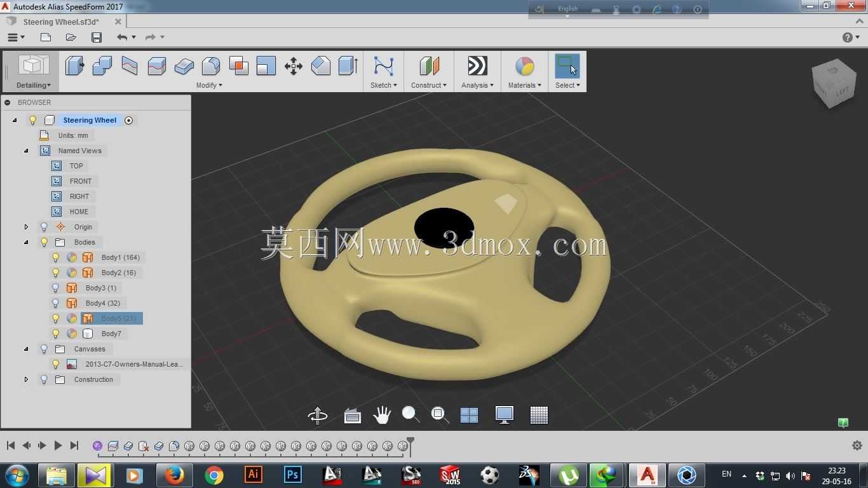Activate the Move tool with four arrows
Viewport: 868px width, 488px height.
point(294,65)
